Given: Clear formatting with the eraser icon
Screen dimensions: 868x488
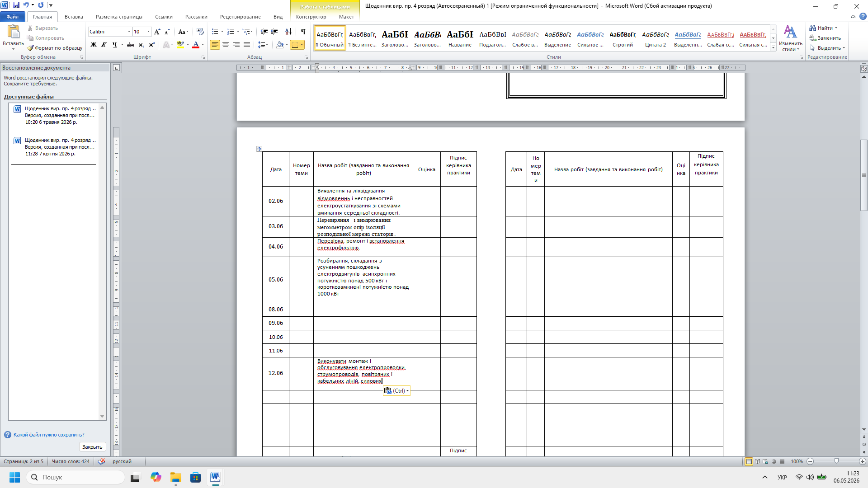Looking at the screenshot, I should coord(200,32).
